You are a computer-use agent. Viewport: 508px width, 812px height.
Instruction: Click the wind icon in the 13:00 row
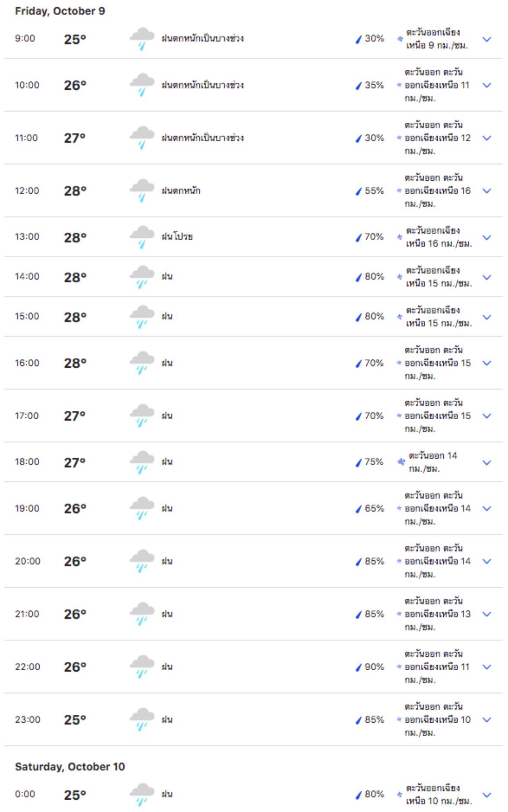click(400, 237)
